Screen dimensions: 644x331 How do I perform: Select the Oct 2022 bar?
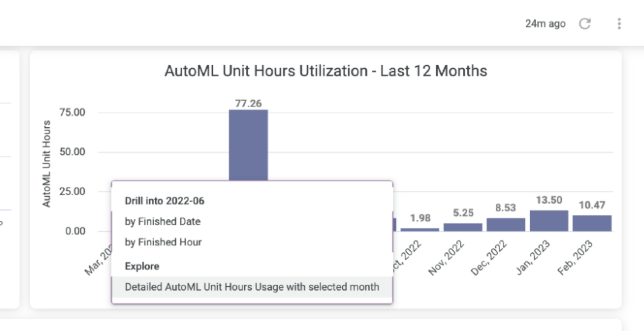point(420,230)
